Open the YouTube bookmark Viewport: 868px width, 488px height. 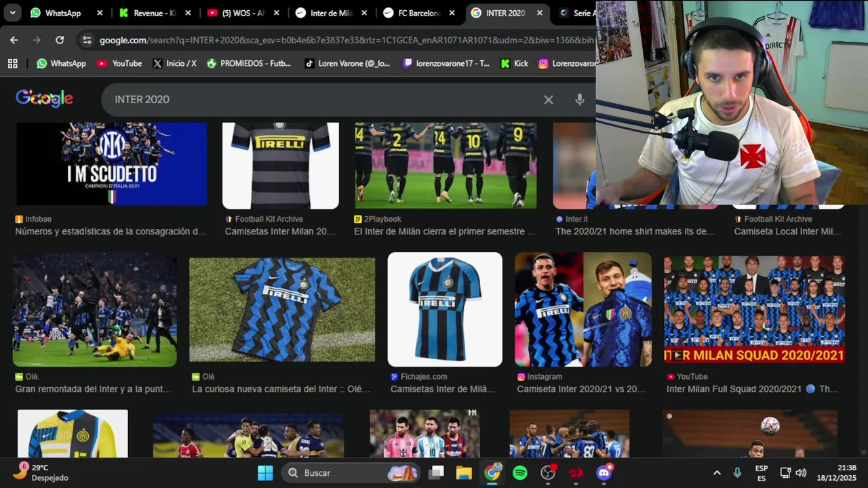pyautogui.click(x=119, y=63)
